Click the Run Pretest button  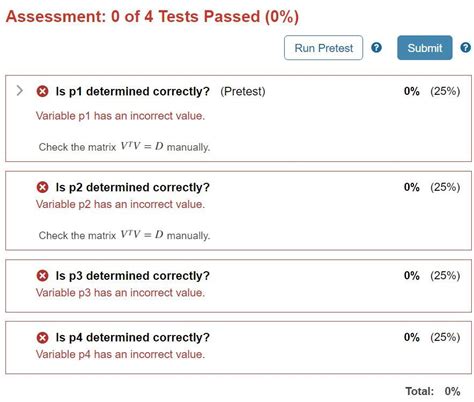coord(323,48)
